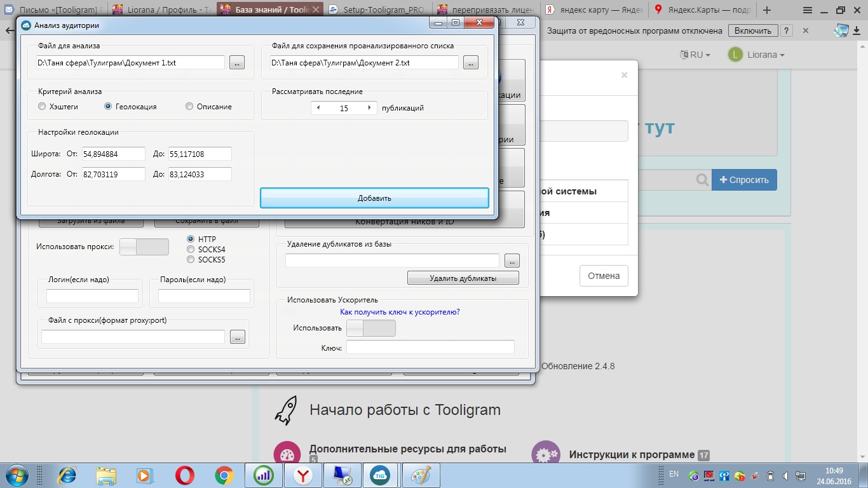868x488 pixels.
Task: Click the Добавить button
Action: tap(374, 198)
